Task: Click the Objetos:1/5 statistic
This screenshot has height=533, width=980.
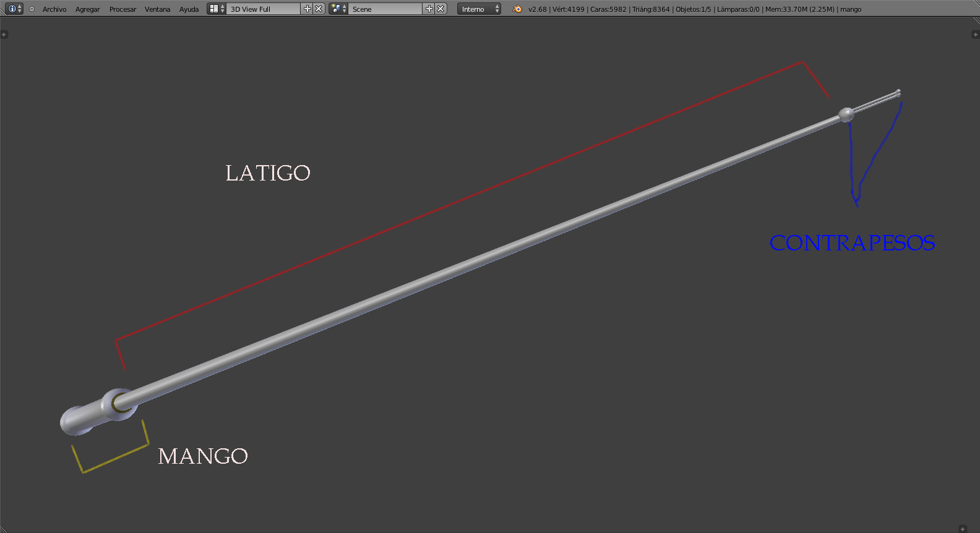Action: tap(694, 9)
